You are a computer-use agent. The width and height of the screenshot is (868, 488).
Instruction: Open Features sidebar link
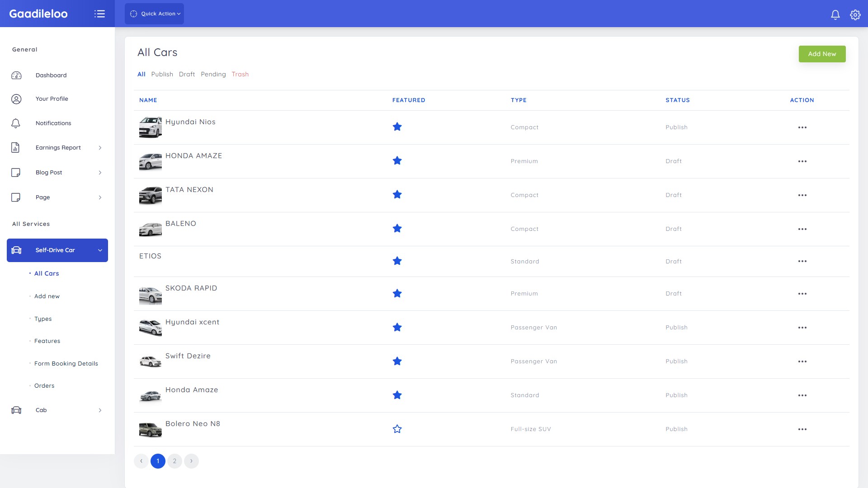tap(47, 341)
